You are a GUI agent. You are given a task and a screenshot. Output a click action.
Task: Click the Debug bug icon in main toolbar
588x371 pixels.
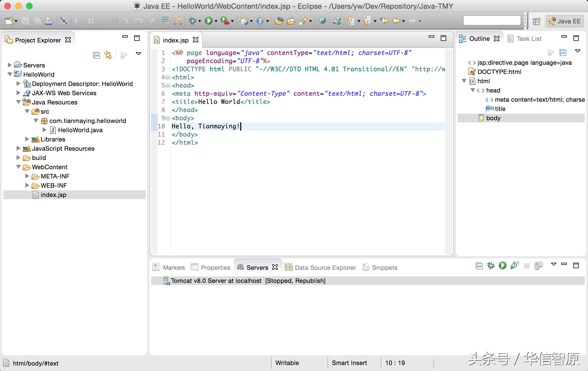click(193, 21)
